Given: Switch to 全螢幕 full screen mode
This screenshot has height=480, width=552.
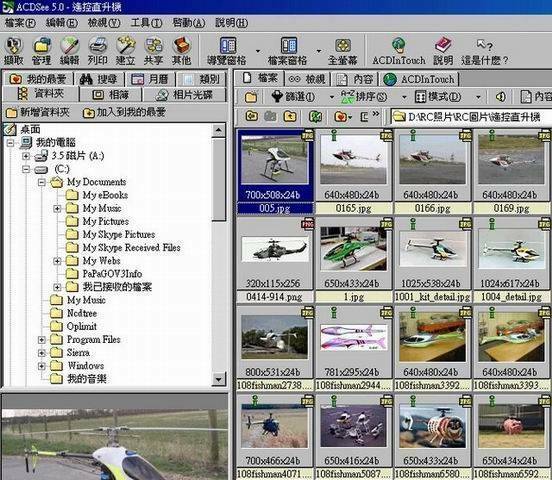Looking at the screenshot, I should tap(343, 51).
